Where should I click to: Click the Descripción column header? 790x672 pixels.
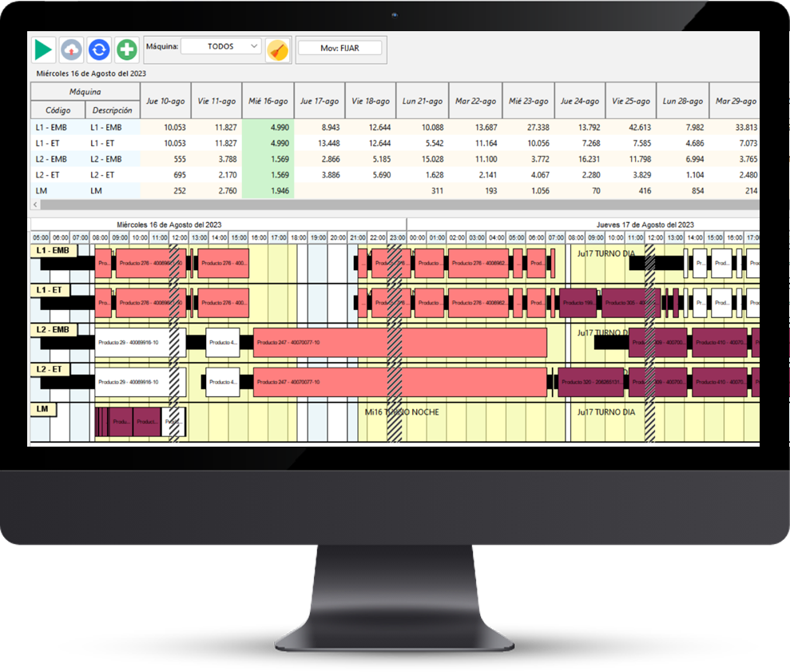[112, 110]
